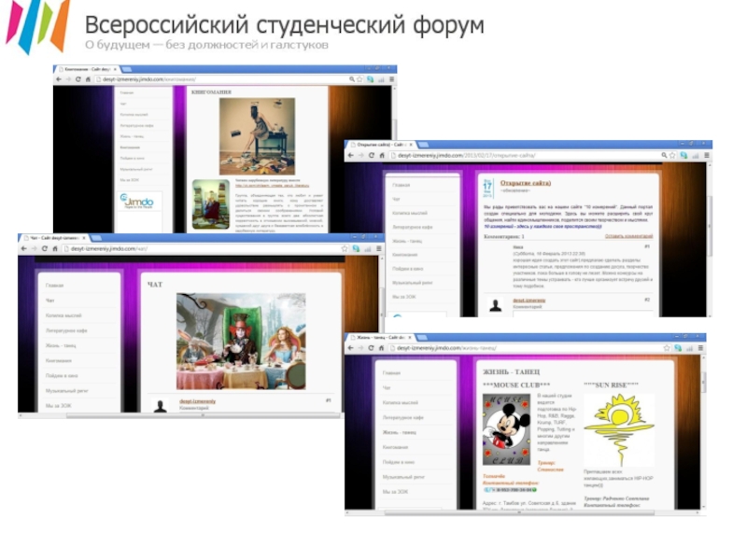Open Книгомания in the Открытие сайта sidebar
The width and height of the screenshot is (747, 560).
[405, 255]
